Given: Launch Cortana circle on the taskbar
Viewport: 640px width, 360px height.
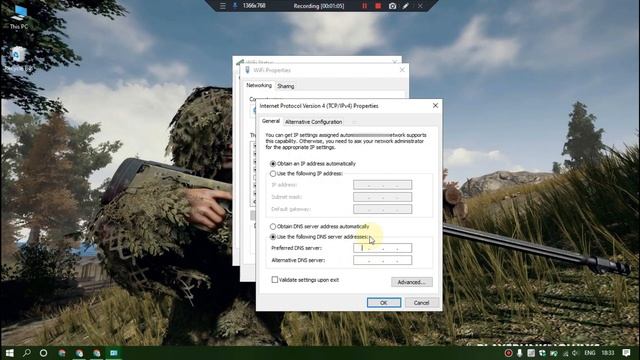Looking at the screenshot, I should click(43, 353).
